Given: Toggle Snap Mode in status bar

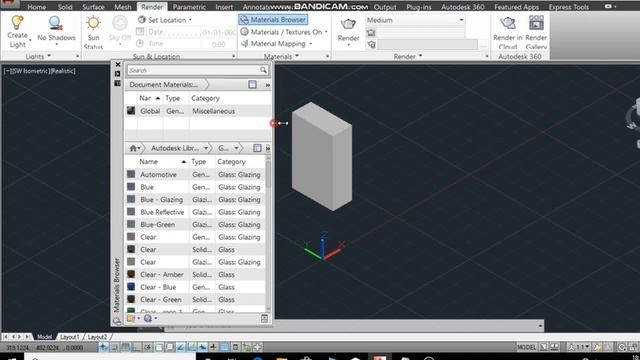Looking at the screenshot, I should pyautogui.click(x=115, y=347).
